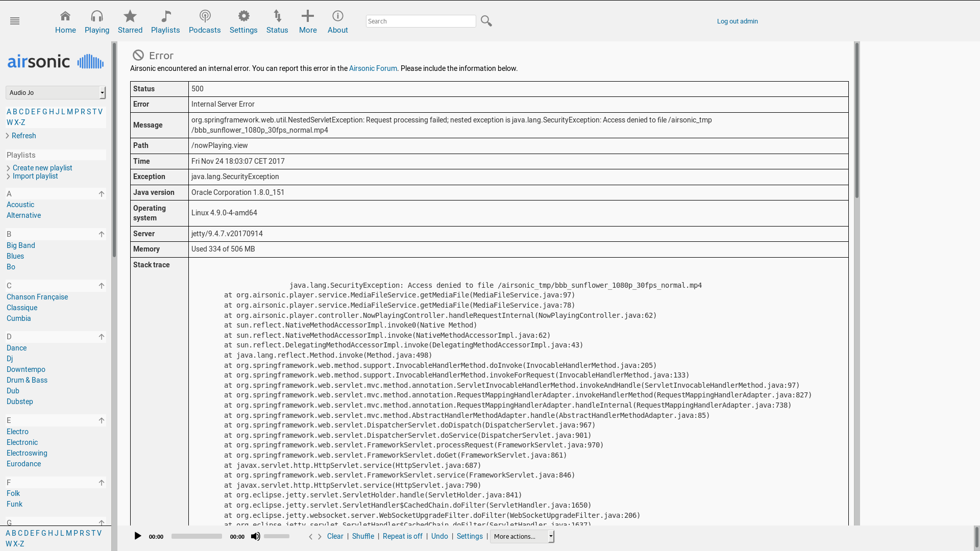This screenshot has width=980, height=551.
Task: Click the search magnifier icon
Action: point(485,21)
